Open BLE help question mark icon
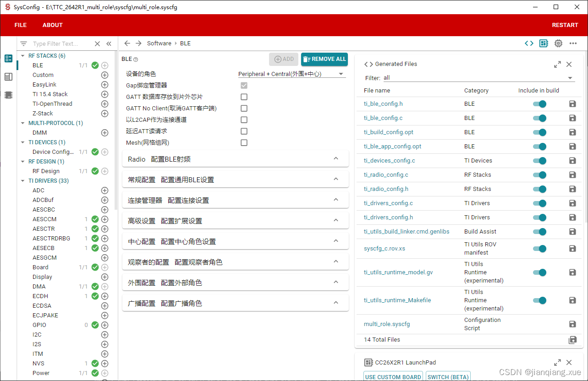Viewport: 588px width, 381px height. click(136, 60)
